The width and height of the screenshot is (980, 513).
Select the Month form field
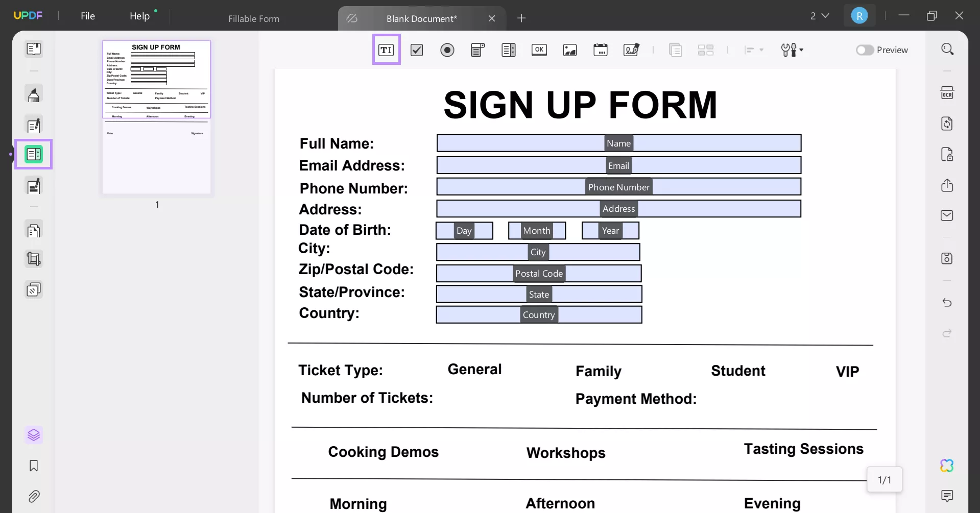[x=537, y=231]
